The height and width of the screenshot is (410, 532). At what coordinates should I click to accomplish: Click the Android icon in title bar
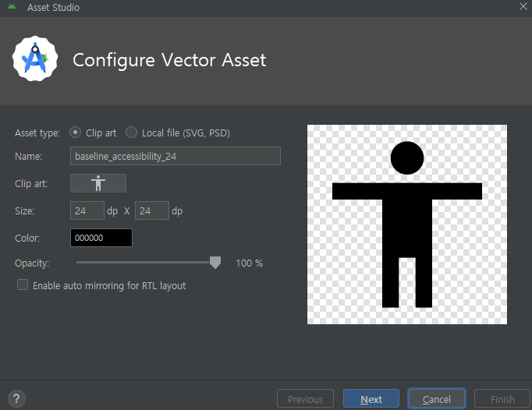[x=12, y=7]
